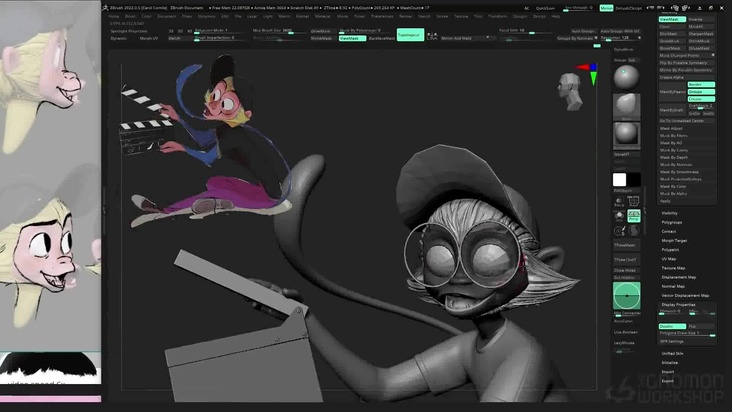Click Go To Unmasked Center button
The height and width of the screenshot is (412, 732).
(x=687, y=121)
